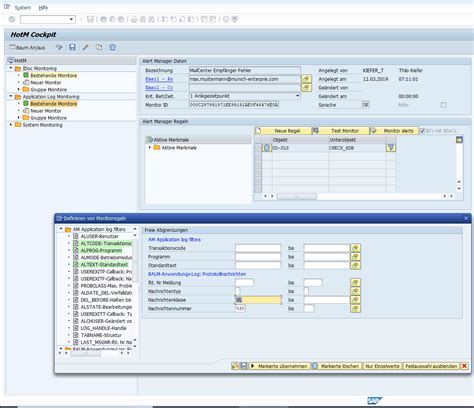Image resolution: width=474 pixels, height=408 pixels.
Task: Toggle tree with Baum An/aus
Action: (27, 48)
